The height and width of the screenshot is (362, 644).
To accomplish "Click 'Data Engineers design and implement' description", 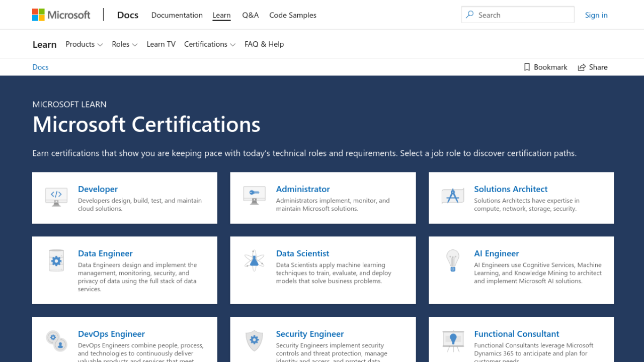I will click(137, 277).
